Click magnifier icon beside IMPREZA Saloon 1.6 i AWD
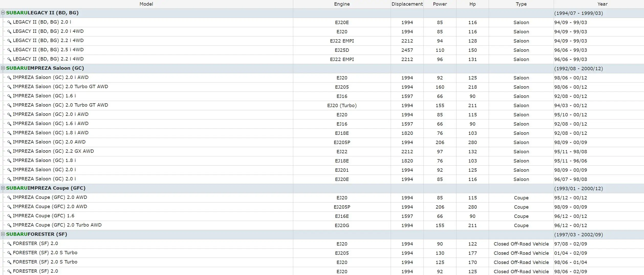This screenshot has width=644, height=275. coord(9,124)
